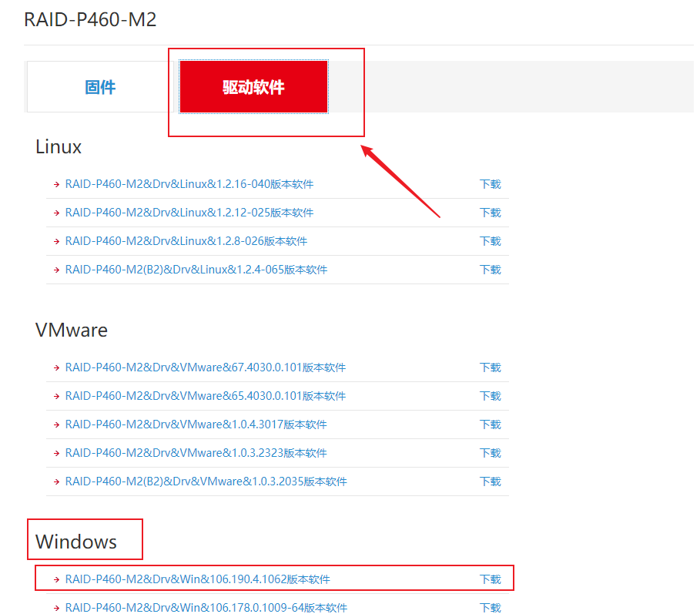Open VMware 65.4030.0.101版本软件 link
Screen dimensions: 700x614
click(x=206, y=396)
